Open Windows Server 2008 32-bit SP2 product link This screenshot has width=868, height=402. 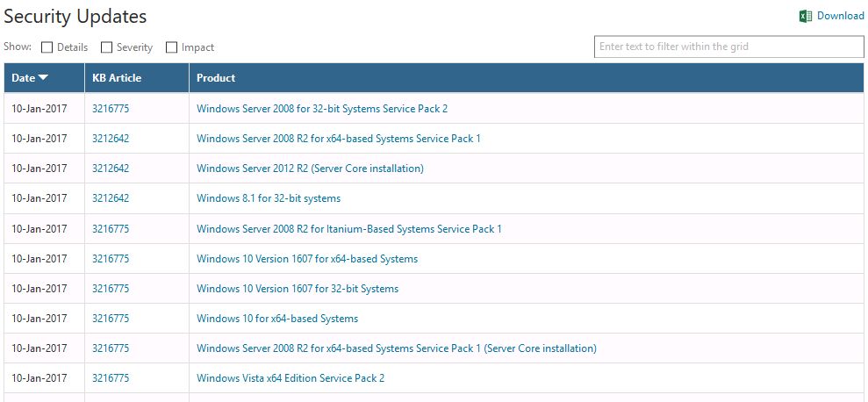322,109
